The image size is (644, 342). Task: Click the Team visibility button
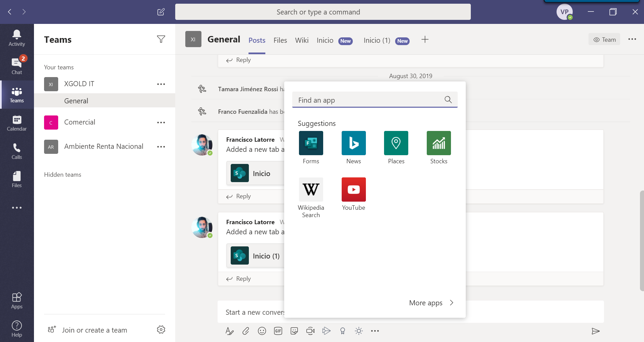[604, 39]
